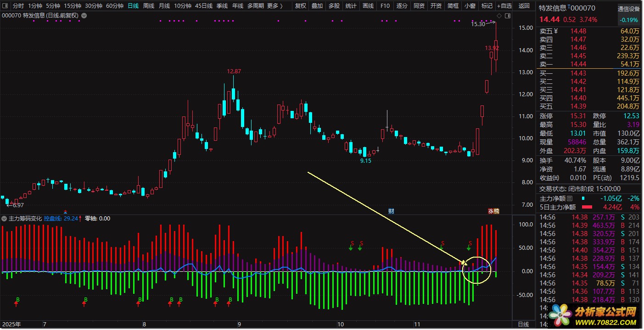Toggle 简框 simple frame mode

click(x=453, y=6)
